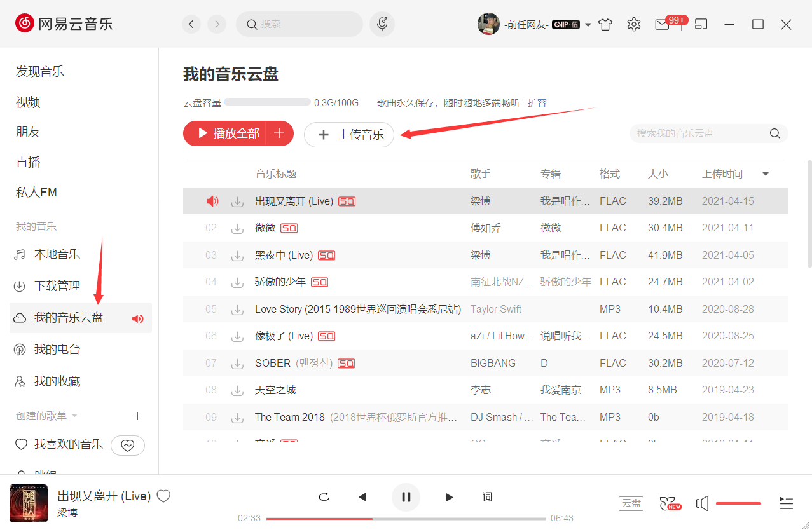Click the cloud disk search magnifier icon
This screenshot has height=532, width=812.
[775, 133]
